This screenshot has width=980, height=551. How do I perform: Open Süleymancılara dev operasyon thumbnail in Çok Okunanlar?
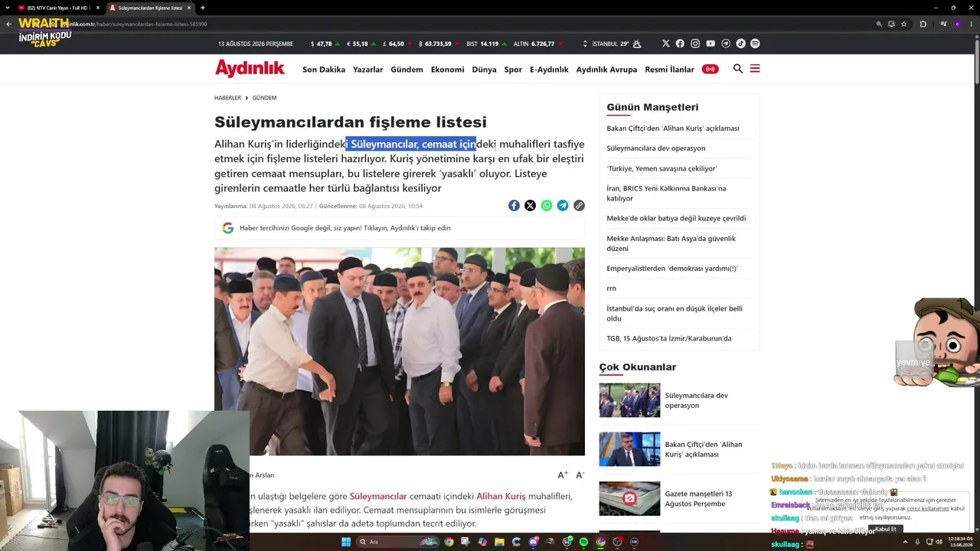(x=629, y=400)
